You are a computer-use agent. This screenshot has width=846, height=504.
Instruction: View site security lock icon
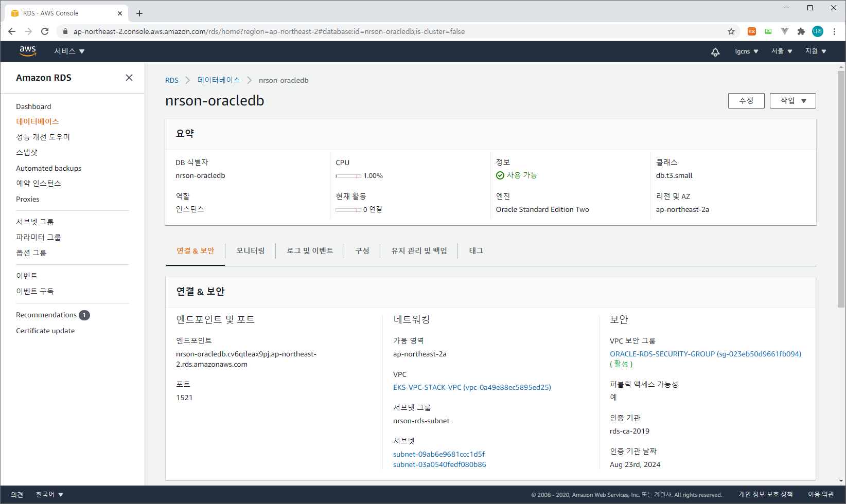(65, 31)
